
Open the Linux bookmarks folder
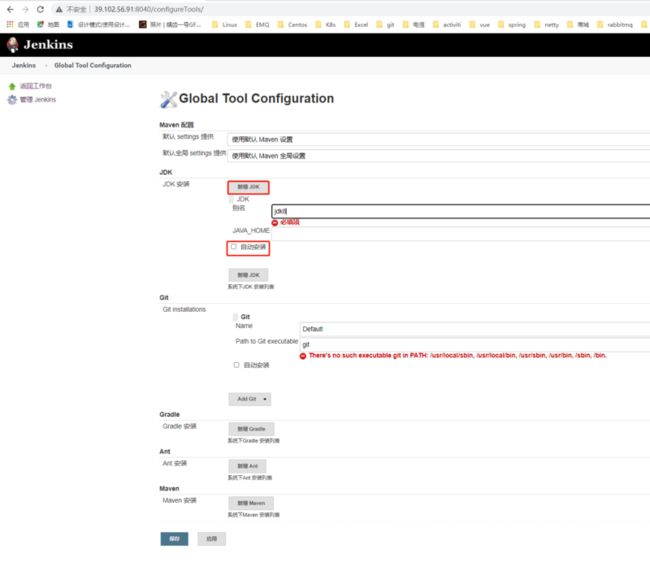pyautogui.click(x=224, y=24)
